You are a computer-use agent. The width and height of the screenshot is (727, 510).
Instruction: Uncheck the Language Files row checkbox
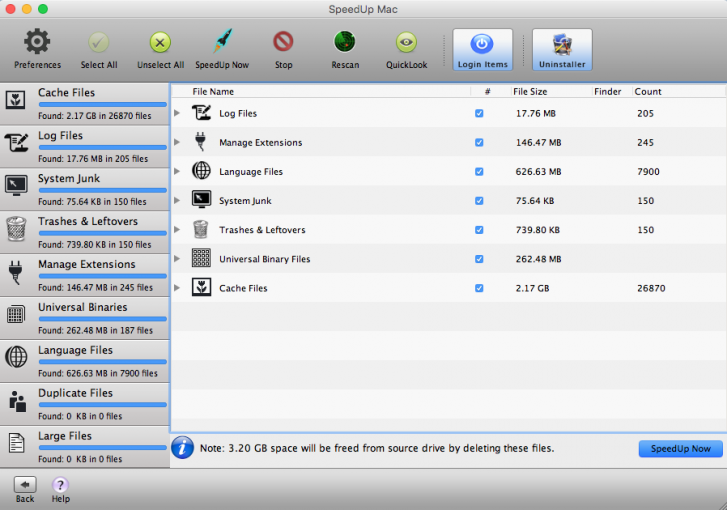(480, 171)
